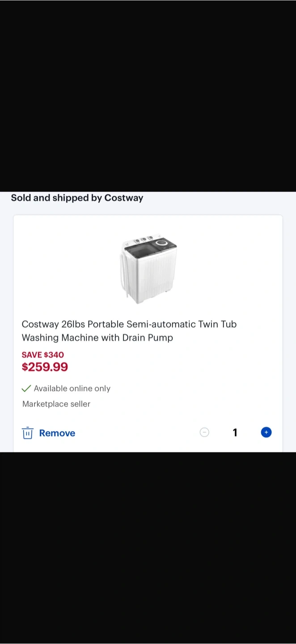
Task: Click the $259.99 price
Action: pyautogui.click(x=45, y=367)
